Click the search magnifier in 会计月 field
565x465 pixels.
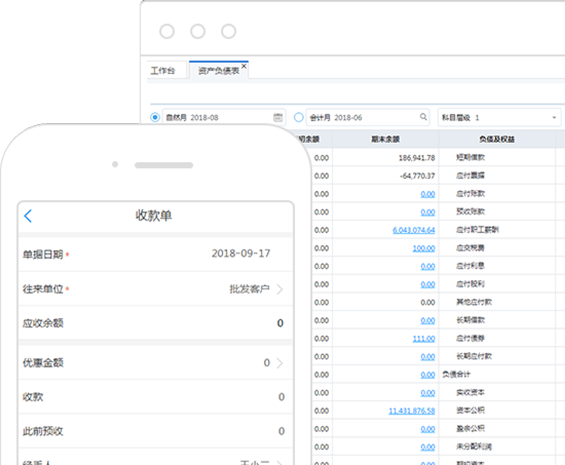click(423, 117)
